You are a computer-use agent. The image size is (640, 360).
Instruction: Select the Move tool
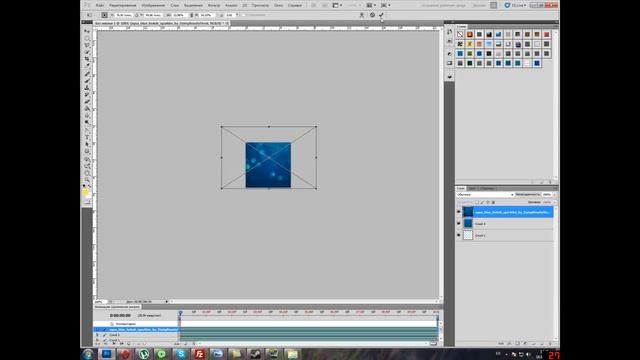click(87, 31)
